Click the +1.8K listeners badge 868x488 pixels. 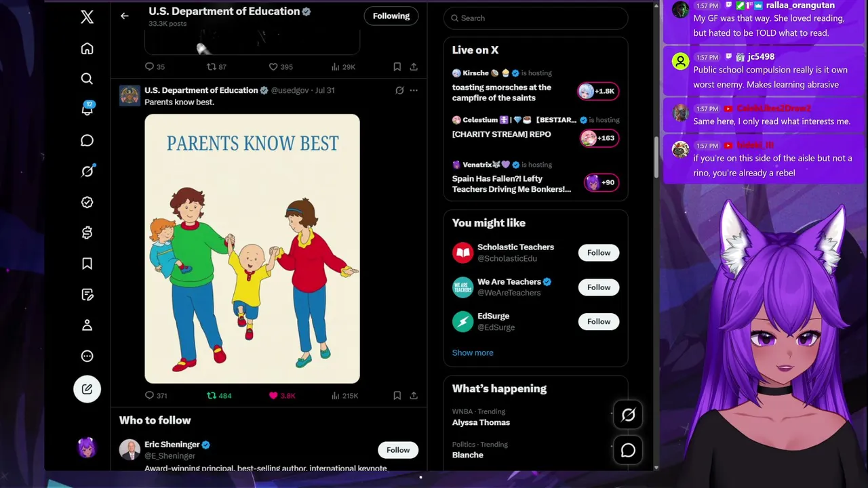click(x=597, y=91)
